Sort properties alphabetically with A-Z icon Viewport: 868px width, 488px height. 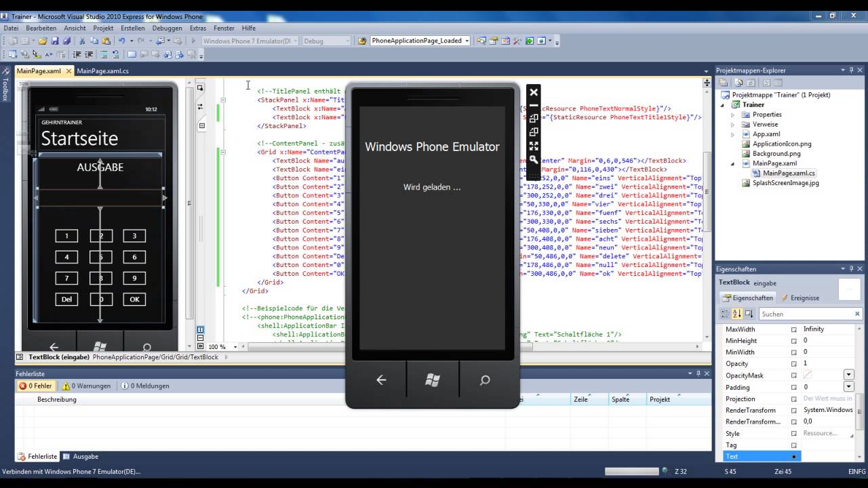pyautogui.click(x=737, y=314)
